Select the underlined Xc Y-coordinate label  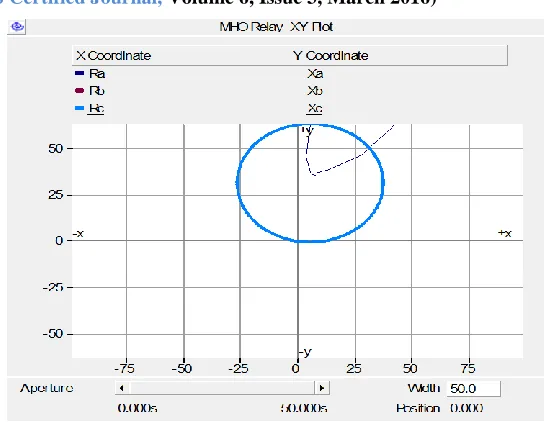tap(314, 109)
